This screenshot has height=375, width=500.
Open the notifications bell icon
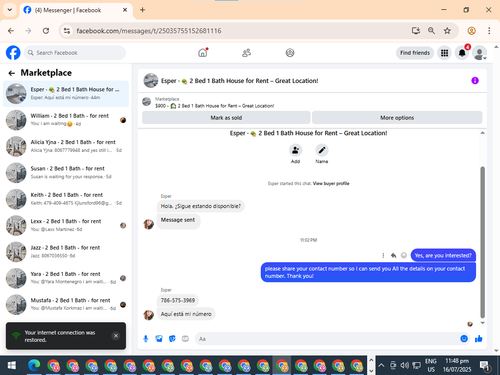(462, 53)
